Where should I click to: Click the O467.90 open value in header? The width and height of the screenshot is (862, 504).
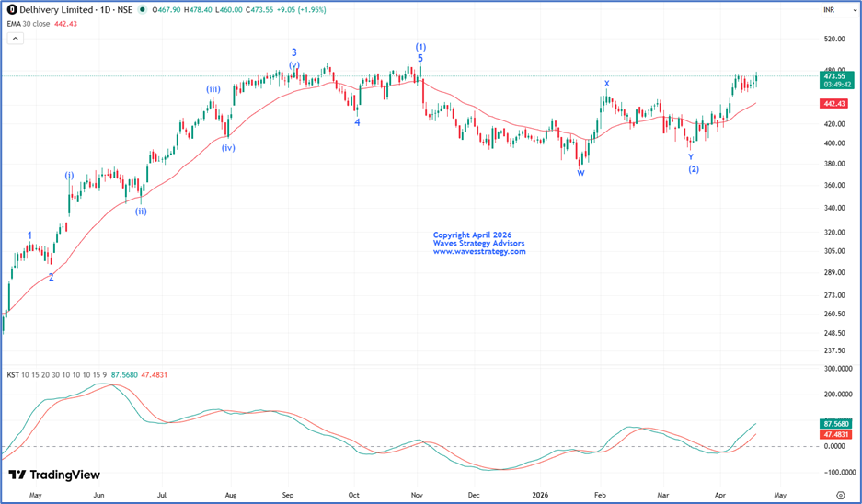(167, 10)
